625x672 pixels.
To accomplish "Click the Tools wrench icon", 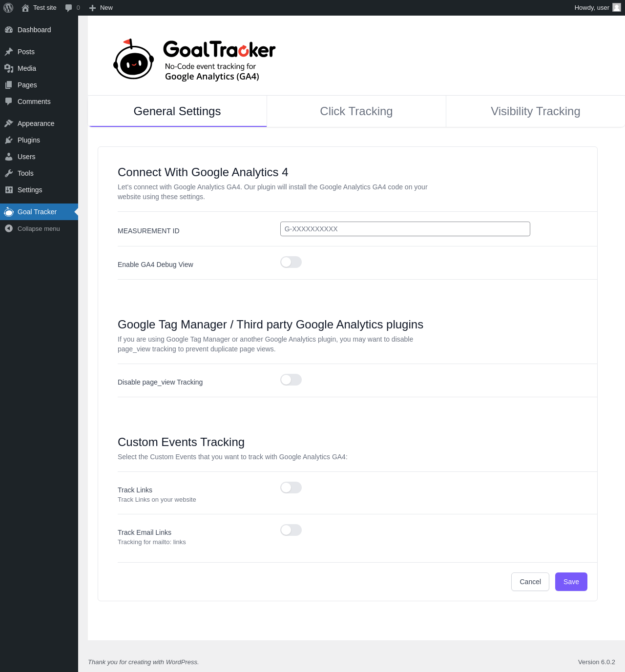I will (x=9, y=173).
